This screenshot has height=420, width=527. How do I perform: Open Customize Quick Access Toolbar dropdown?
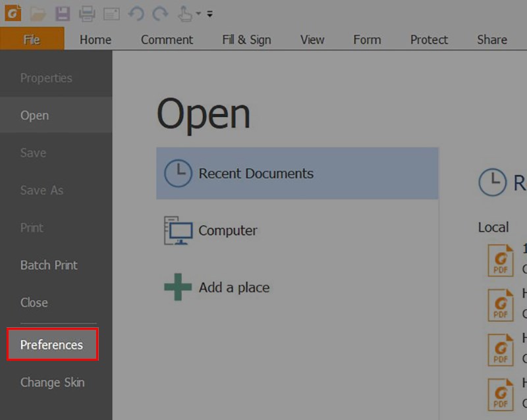pyautogui.click(x=209, y=14)
